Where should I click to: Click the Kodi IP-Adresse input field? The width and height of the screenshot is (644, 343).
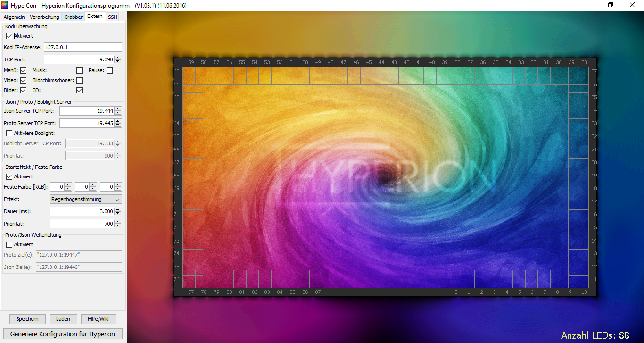83,47
